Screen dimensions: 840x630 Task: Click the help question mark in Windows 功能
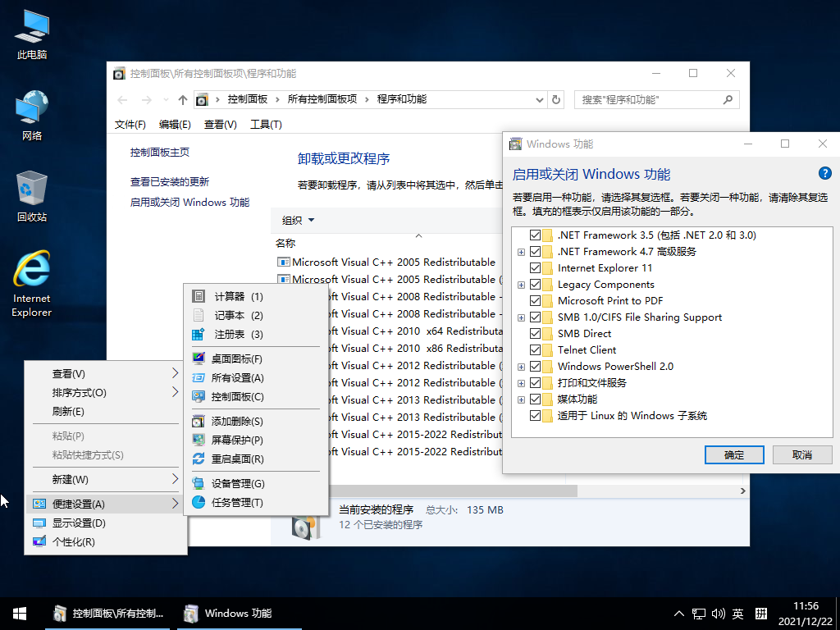[824, 173]
